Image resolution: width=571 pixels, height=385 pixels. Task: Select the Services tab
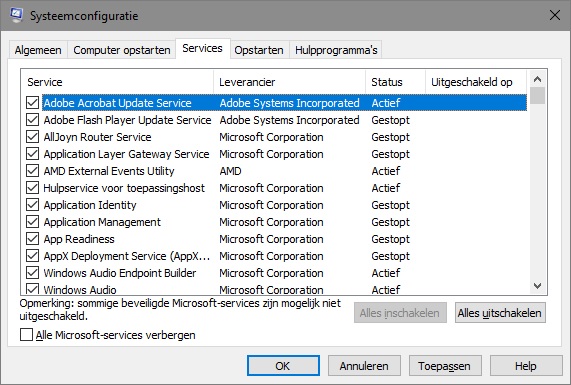tap(202, 48)
